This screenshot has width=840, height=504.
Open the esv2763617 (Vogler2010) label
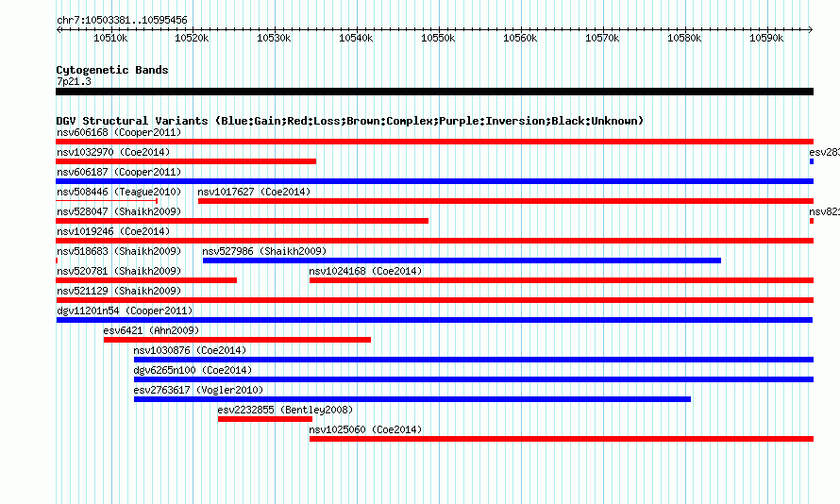tap(199, 390)
